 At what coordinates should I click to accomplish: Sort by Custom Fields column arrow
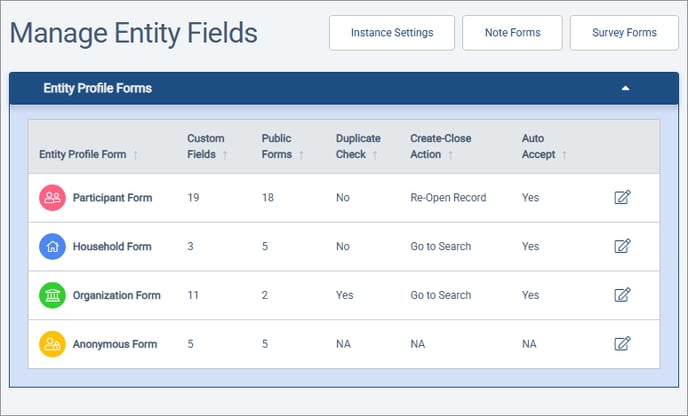(225, 155)
